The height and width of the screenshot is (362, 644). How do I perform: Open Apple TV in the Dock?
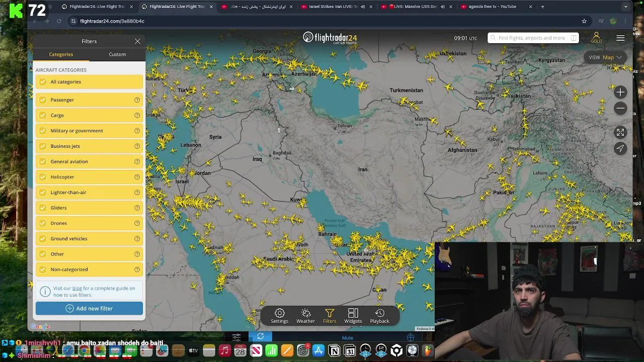[x=193, y=351]
